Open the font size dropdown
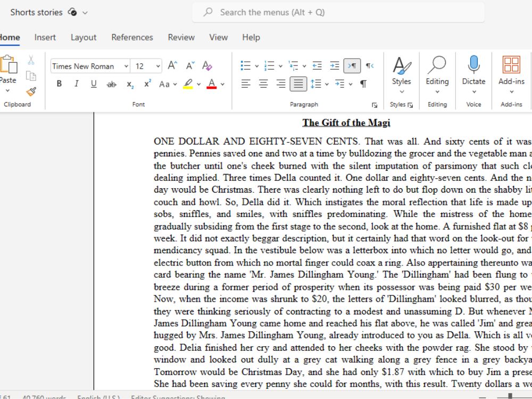 [x=158, y=66]
